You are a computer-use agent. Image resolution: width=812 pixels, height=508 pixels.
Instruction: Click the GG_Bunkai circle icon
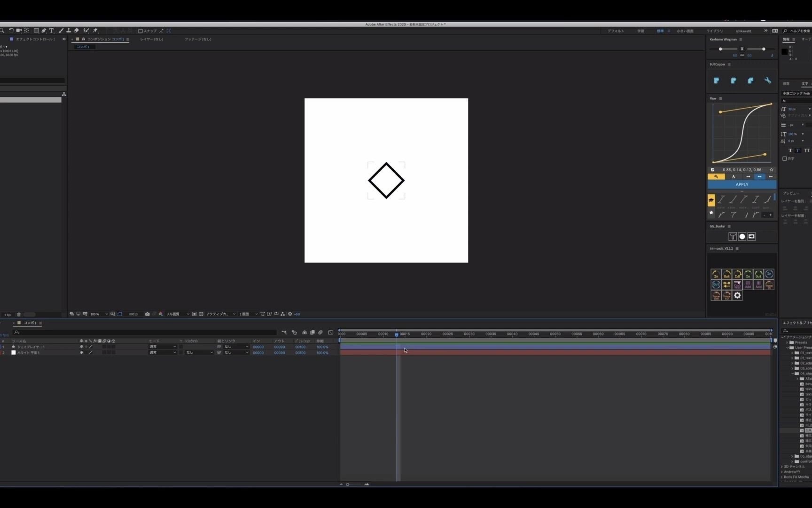742,237
